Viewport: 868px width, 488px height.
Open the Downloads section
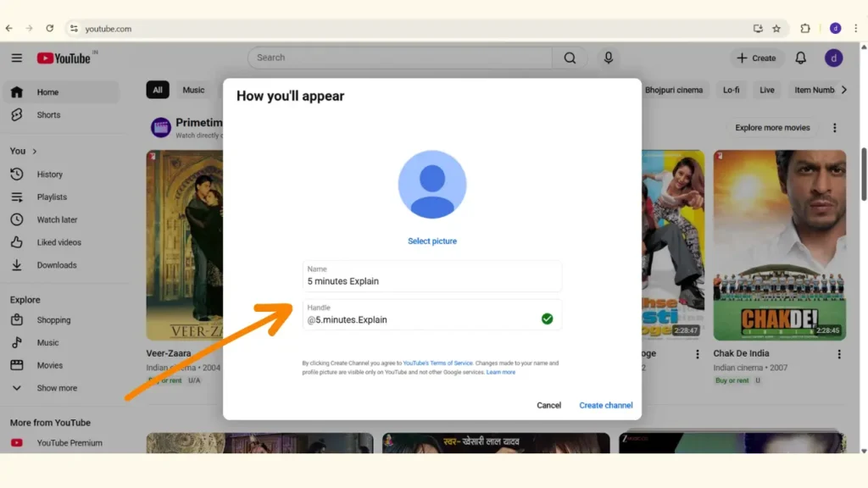[x=56, y=264]
